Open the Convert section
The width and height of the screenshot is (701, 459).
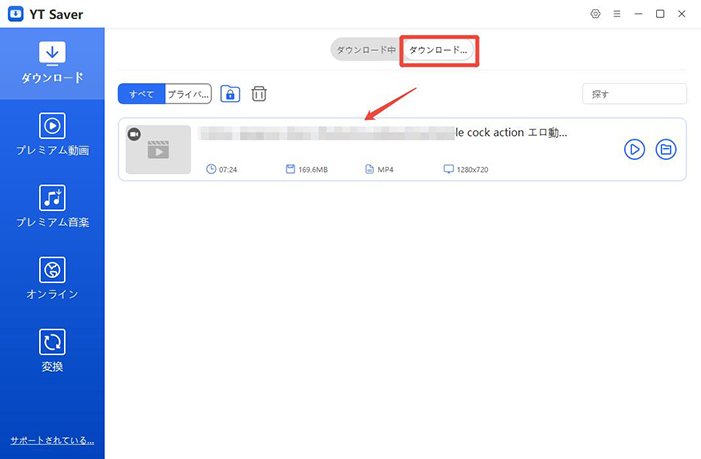coord(52,351)
